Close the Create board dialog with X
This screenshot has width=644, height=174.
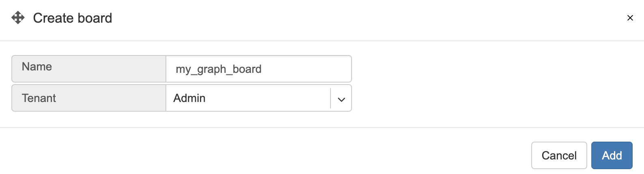click(630, 18)
